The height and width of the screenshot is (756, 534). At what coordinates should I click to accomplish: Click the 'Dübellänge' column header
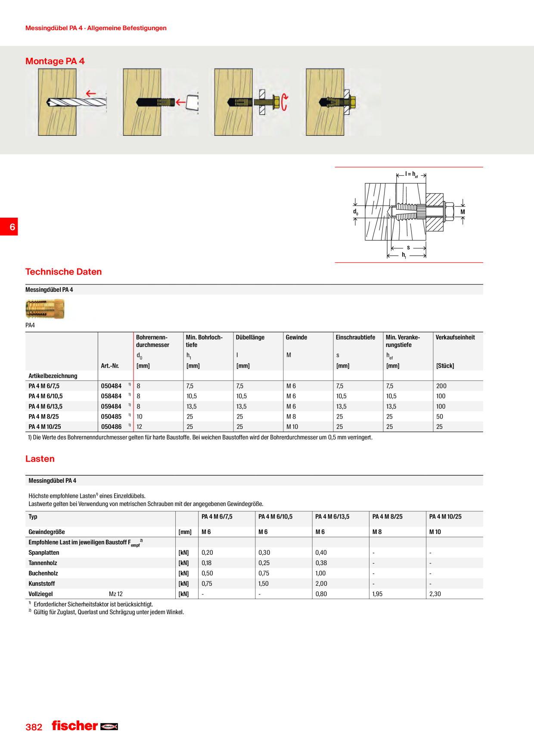(x=250, y=337)
